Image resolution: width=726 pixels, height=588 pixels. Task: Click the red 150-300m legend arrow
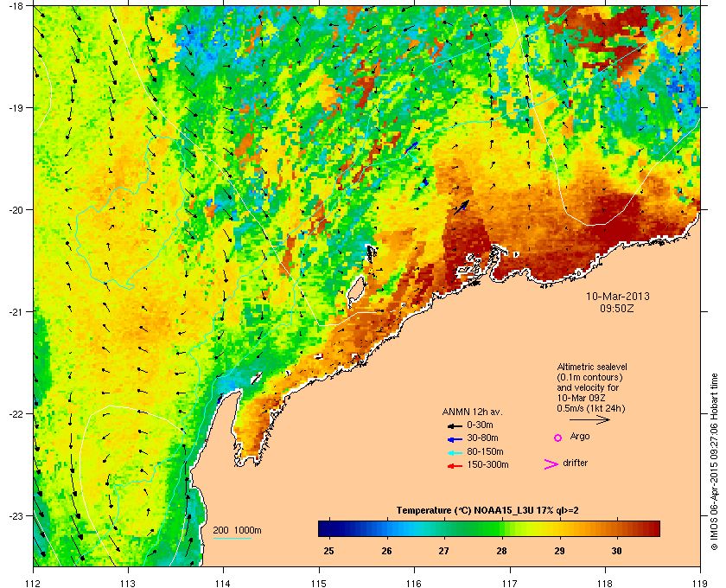(455, 466)
